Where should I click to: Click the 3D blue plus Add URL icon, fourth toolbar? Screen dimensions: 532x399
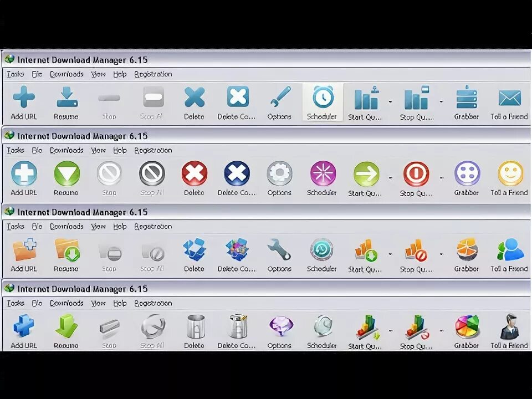[24, 326]
